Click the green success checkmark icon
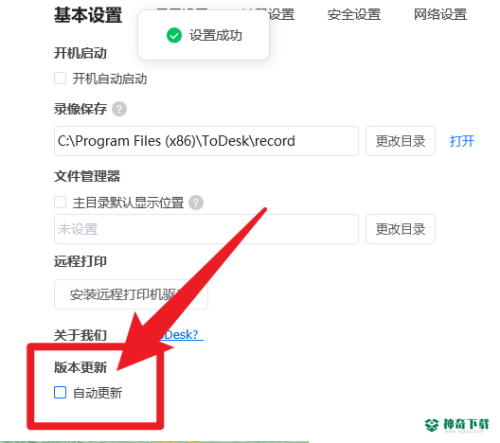500x443 pixels. [174, 35]
